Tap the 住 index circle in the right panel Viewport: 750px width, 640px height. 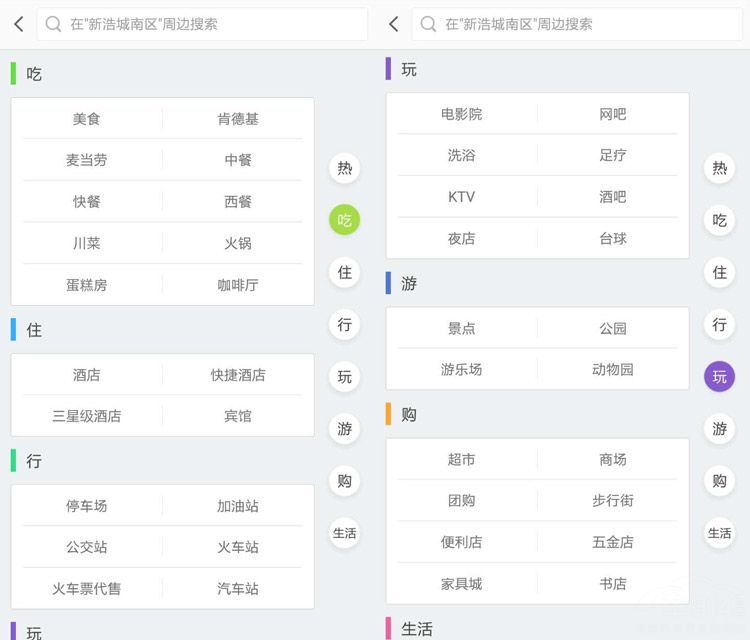tap(719, 272)
